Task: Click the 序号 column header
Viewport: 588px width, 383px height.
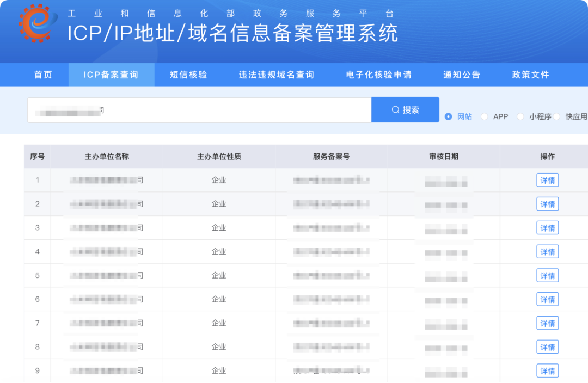Action: click(x=38, y=157)
